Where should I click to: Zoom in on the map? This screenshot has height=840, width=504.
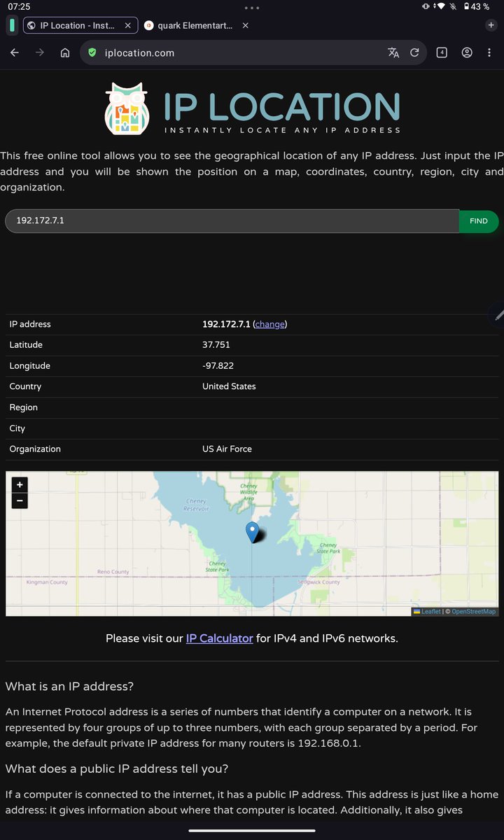(20, 484)
